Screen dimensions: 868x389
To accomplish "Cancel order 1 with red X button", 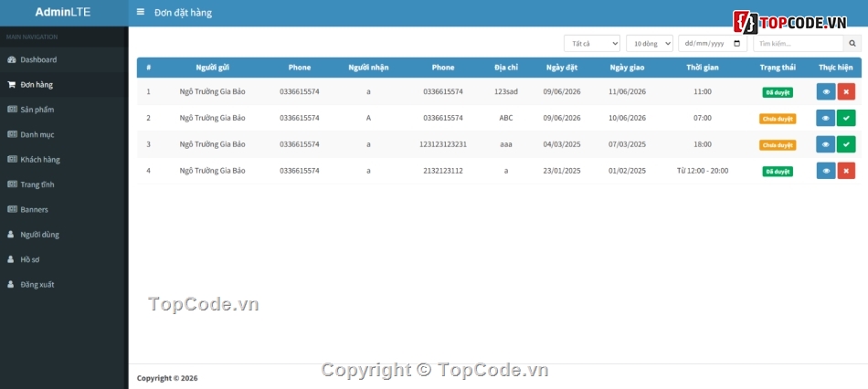I will (x=846, y=92).
